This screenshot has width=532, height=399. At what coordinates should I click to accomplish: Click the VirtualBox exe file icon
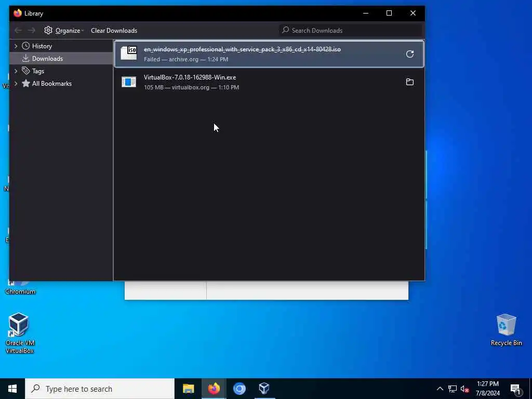point(129,82)
